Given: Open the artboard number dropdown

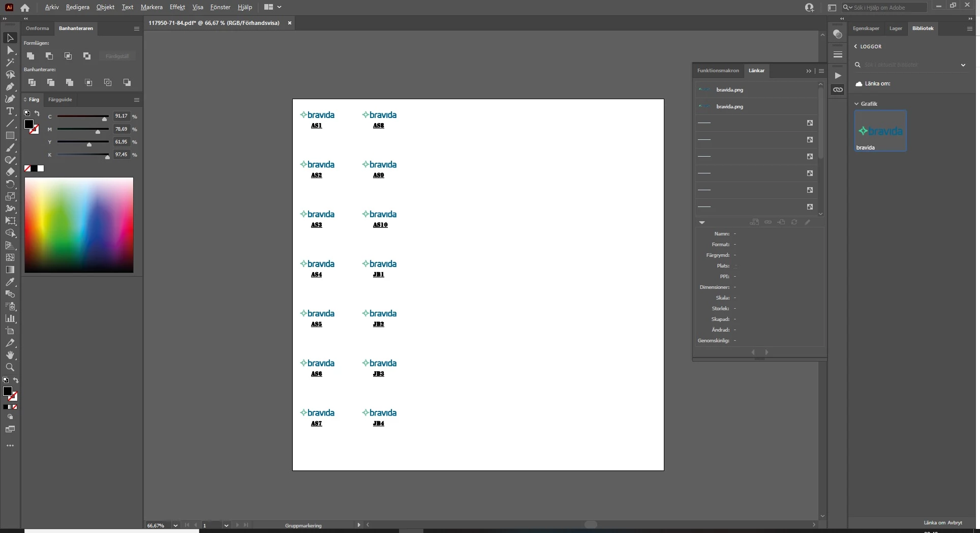Looking at the screenshot, I should [226, 525].
